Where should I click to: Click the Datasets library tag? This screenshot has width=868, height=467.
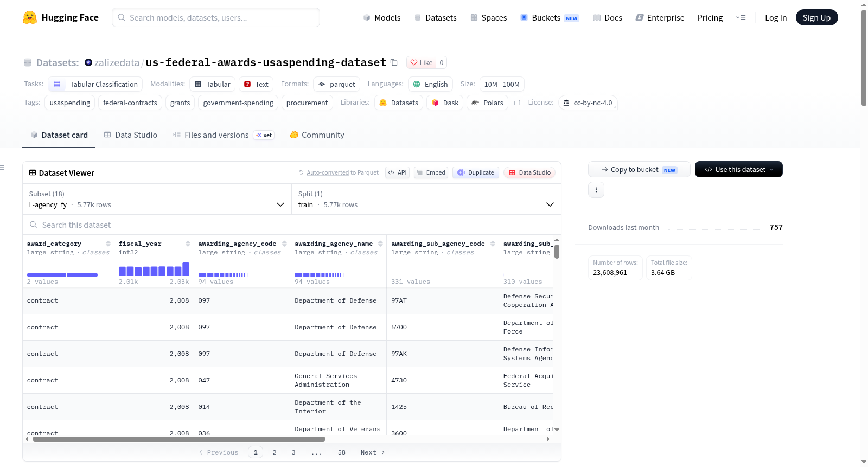tap(399, 103)
